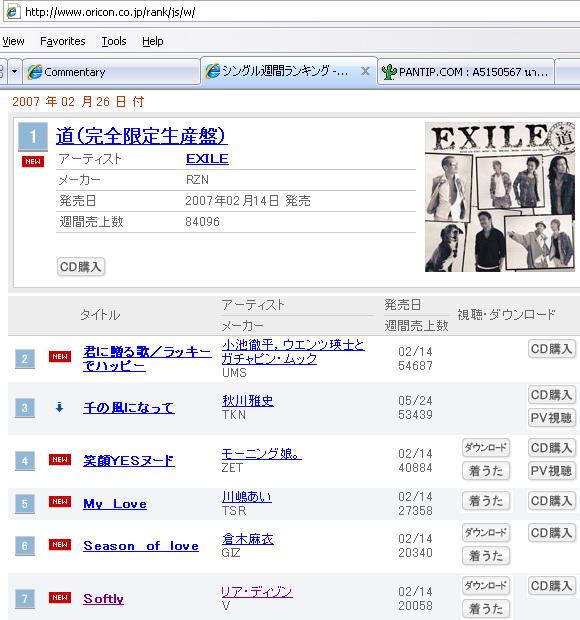
Task: Click the NEW badge under rank 1
Action: (32, 161)
